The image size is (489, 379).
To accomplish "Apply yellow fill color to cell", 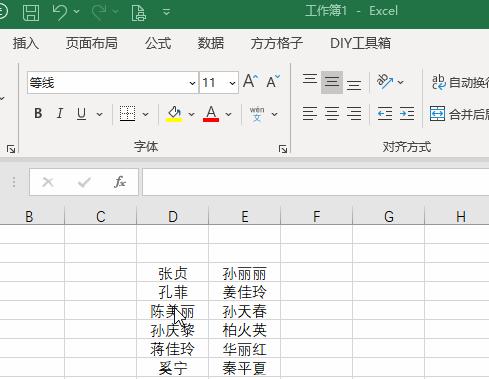I will click(x=174, y=114).
